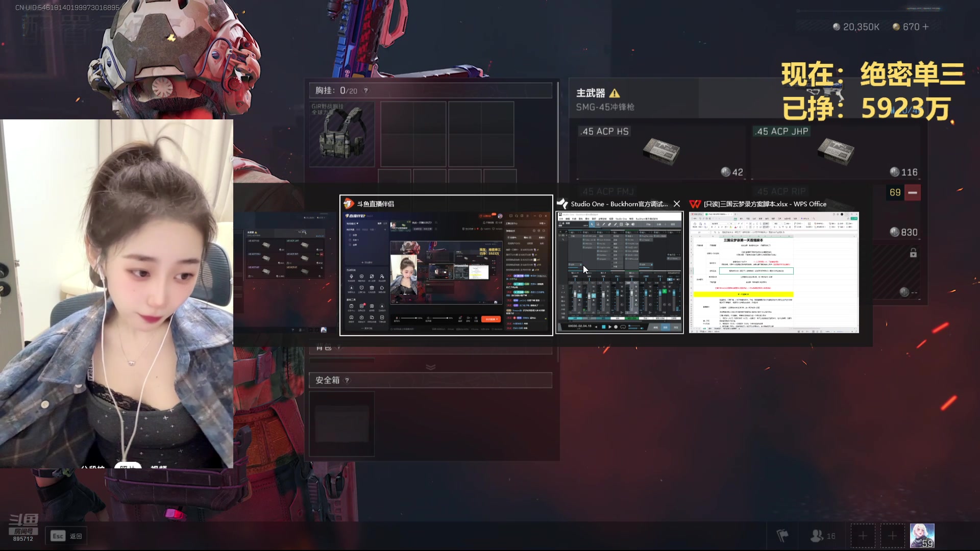
Task: Click the first empty teammate plus slot
Action: (863, 536)
